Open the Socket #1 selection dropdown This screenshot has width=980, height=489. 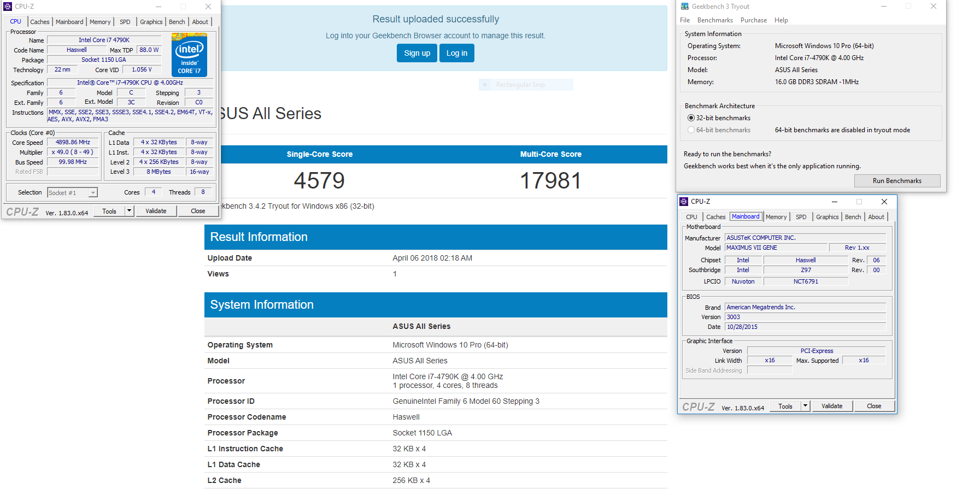click(72, 192)
